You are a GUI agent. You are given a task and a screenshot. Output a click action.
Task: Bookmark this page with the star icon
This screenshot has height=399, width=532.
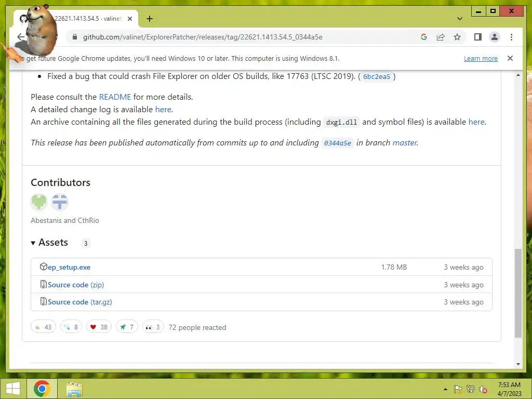(x=457, y=37)
